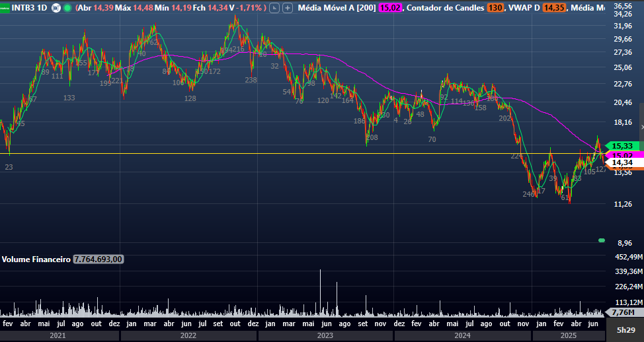The width and height of the screenshot is (644, 342).
Task: Click the orange 130 candle counter badge
Action: [494, 8]
